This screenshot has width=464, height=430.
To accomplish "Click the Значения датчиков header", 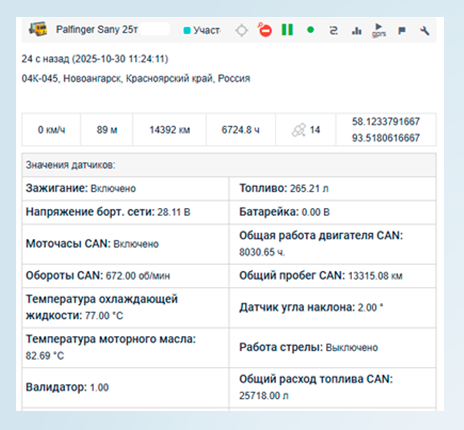I will coord(229,165).
